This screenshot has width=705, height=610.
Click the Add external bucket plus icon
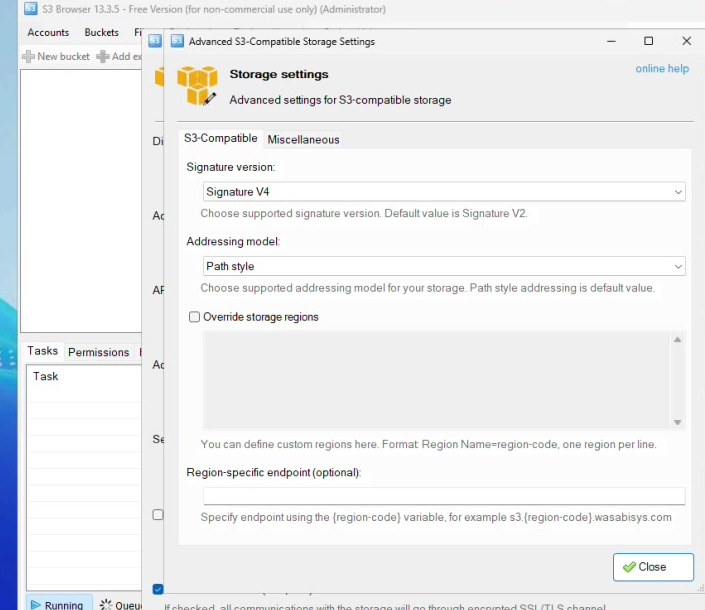pos(103,56)
